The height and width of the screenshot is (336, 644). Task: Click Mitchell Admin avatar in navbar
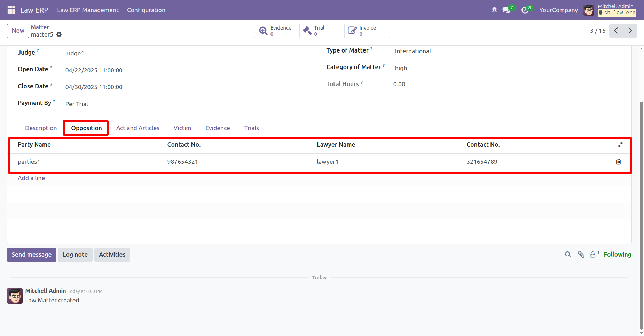point(589,10)
